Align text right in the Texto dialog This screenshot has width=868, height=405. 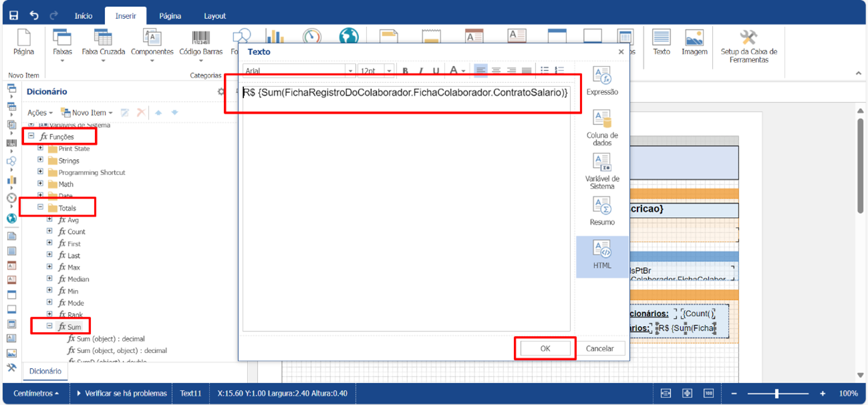point(511,70)
